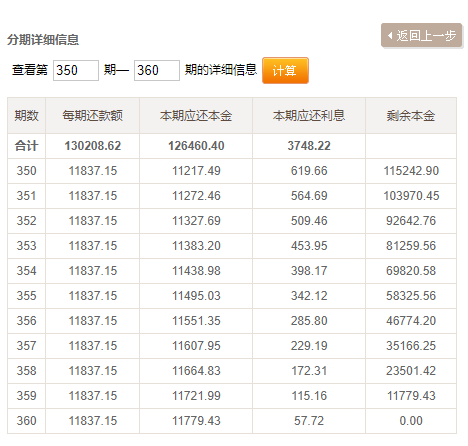Click the 合计 total row label
The height and width of the screenshot is (446, 468).
pyautogui.click(x=27, y=146)
